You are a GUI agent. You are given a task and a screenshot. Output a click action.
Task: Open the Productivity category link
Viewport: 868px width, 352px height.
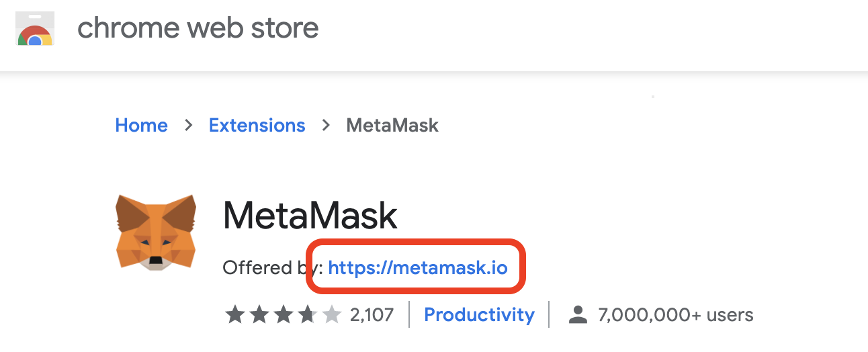[480, 314]
